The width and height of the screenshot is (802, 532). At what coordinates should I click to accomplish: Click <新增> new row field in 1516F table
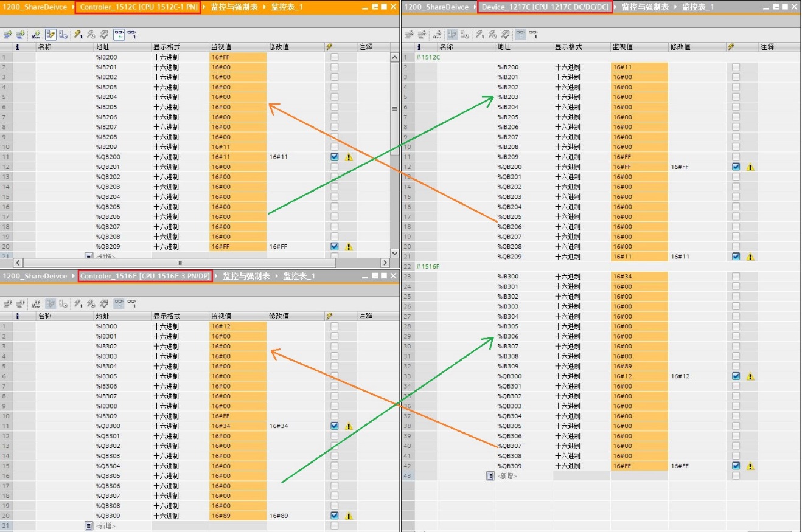tap(105, 525)
